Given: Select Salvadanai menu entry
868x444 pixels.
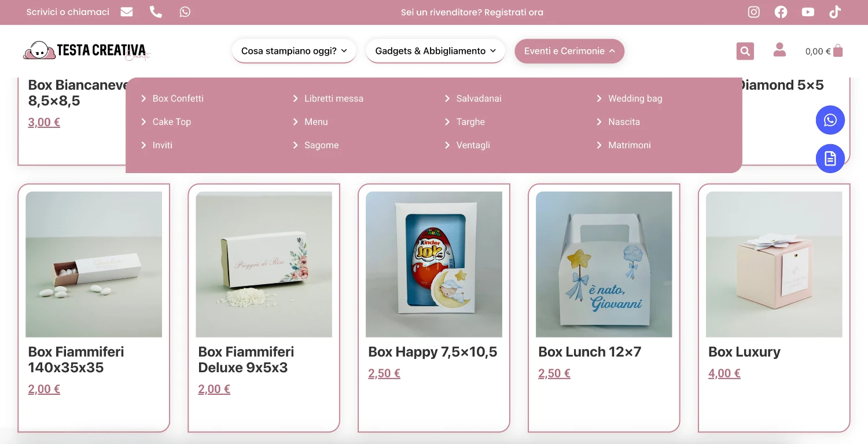Looking at the screenshot, I should point(479,98).
